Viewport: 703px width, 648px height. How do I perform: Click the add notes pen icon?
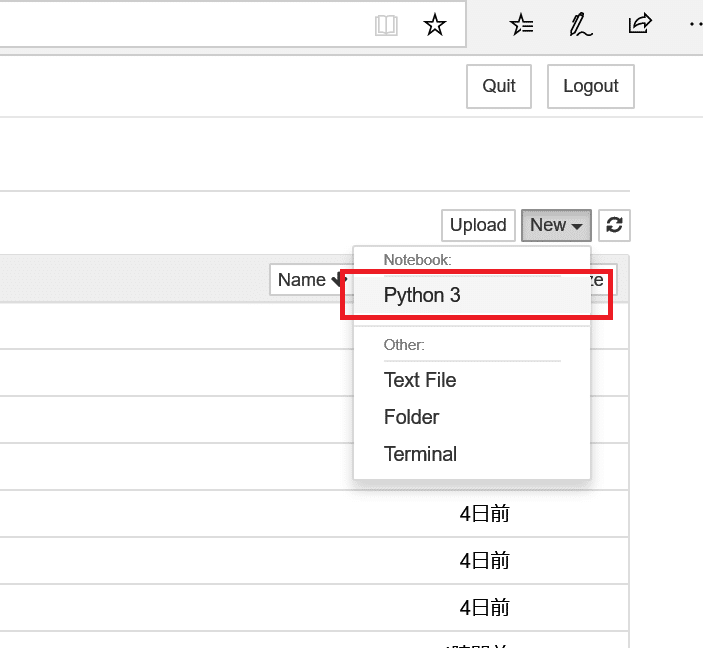pyautogui.click(x=580, y=25)
